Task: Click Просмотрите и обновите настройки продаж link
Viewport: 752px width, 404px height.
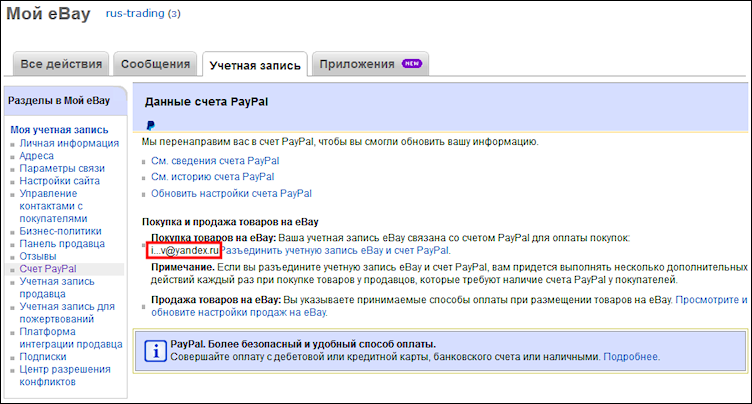Action: (449, 306)
